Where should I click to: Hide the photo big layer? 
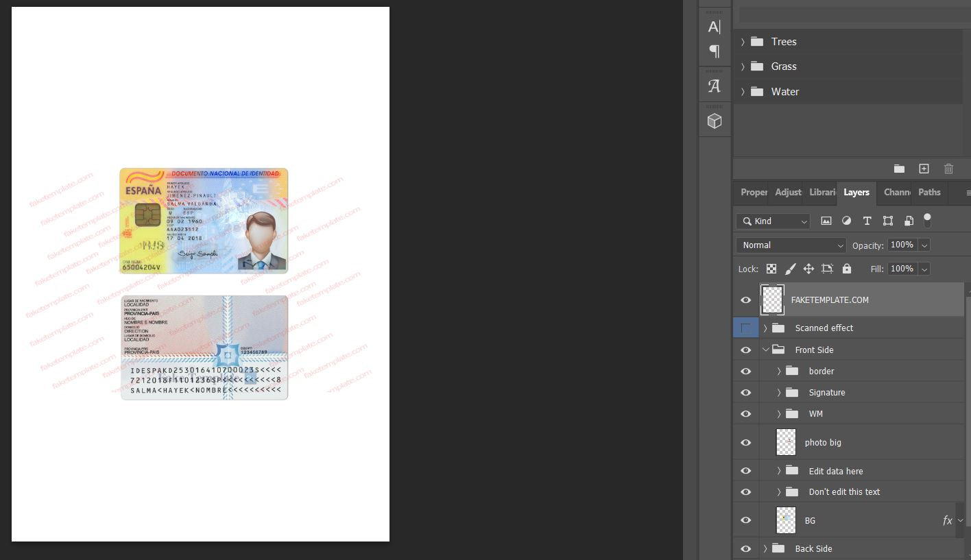coord(746,443)
